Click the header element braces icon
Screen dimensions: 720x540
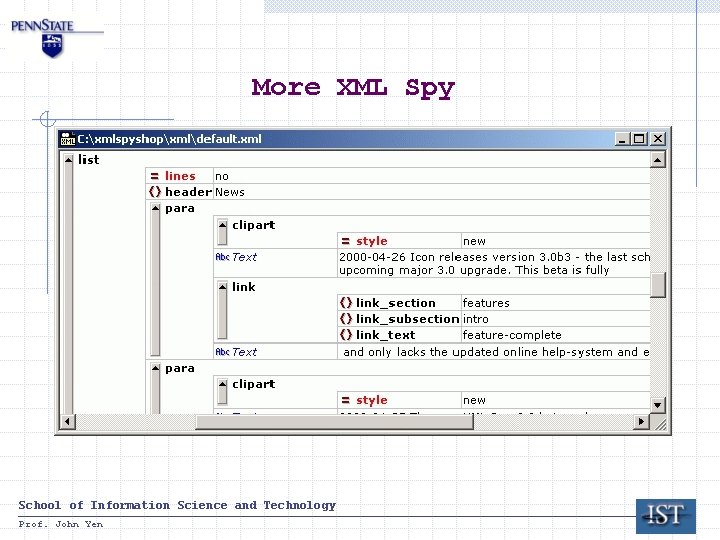(155, 192)
